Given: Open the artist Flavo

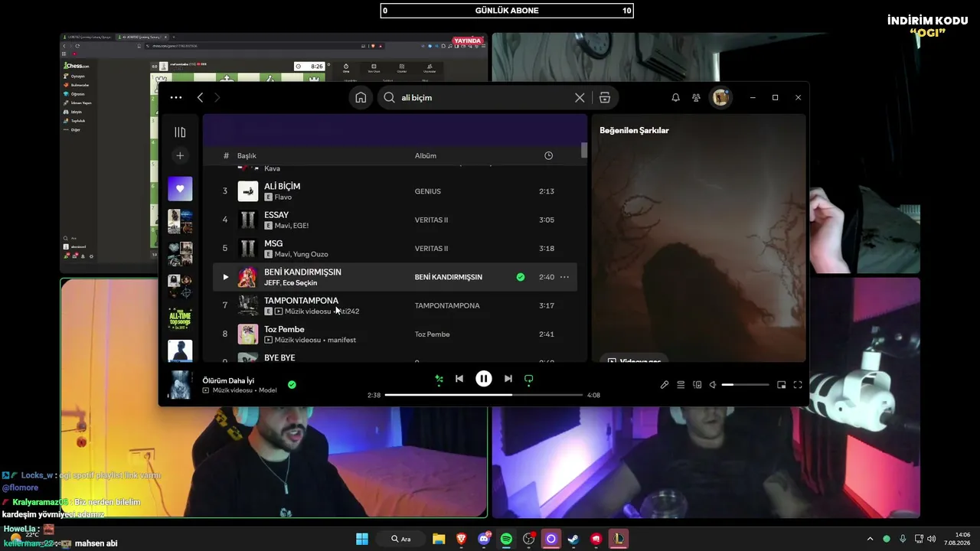Looking at the screenshot, I should (x=283, y=197).
